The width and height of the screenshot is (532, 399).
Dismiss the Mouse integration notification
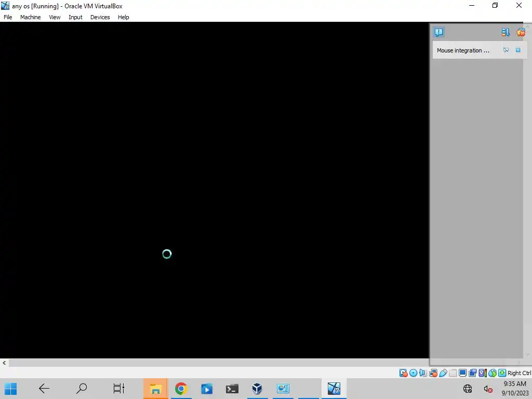click(x=518, y=50)
